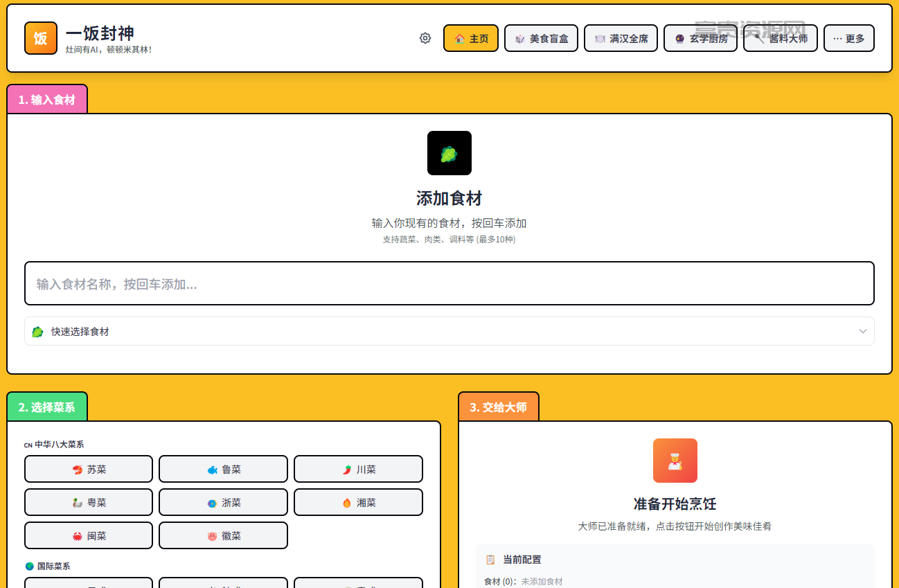Image resolution: width=899 pixels, height=588 pixels.
Task: Click the crab icon on 闽菜
Action: click(78, 536)
